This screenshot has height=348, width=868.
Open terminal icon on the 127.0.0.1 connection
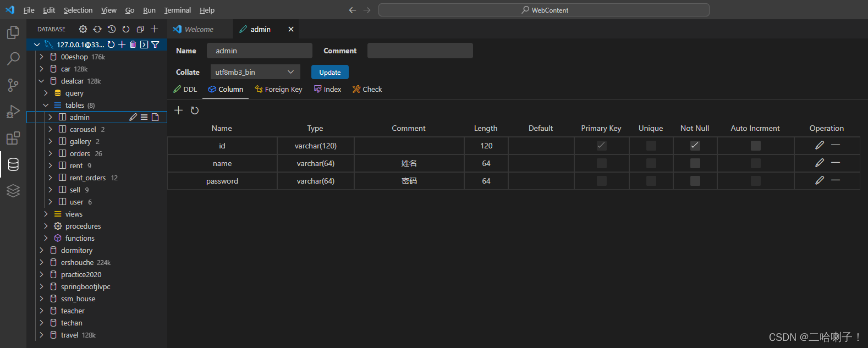pos(144,45)
